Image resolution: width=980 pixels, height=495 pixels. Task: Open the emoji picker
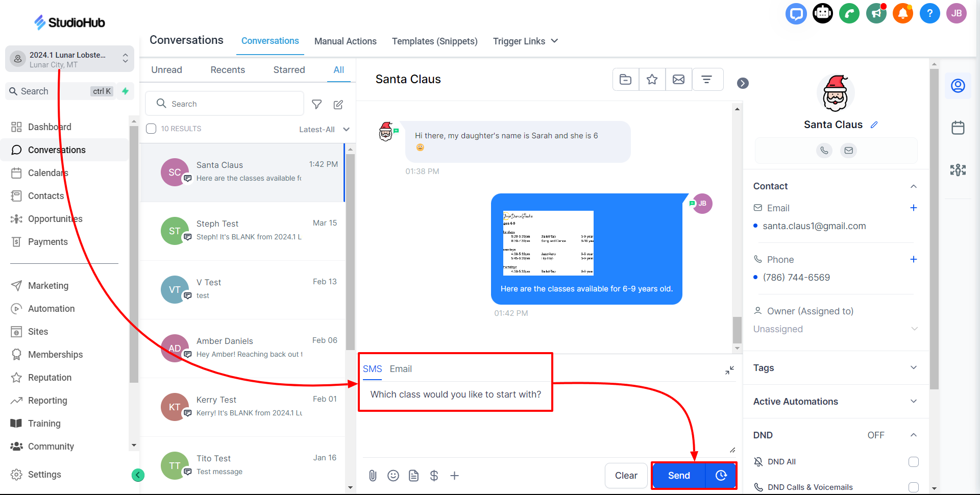pos(394,476)
